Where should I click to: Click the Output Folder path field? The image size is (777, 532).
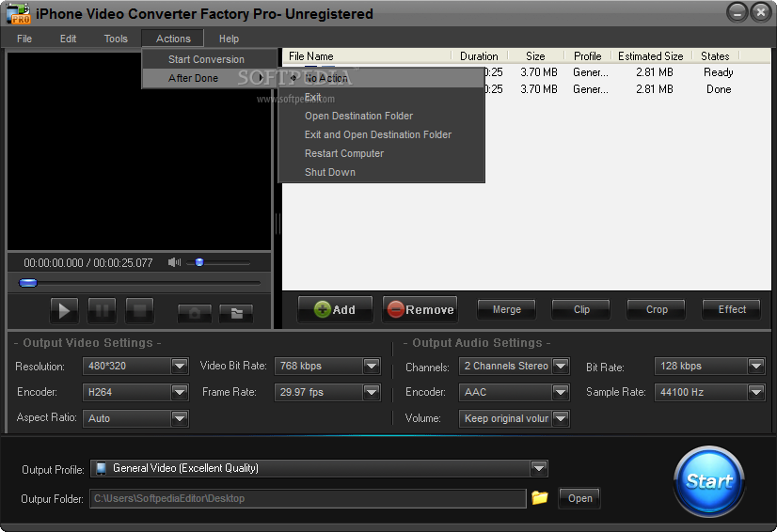pyautogui.click(x=308, y=498)
